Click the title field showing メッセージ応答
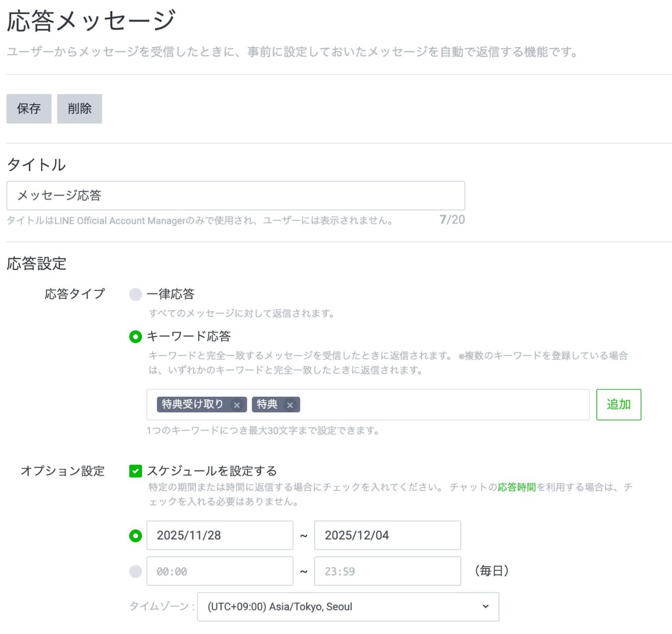 point(235,195)
